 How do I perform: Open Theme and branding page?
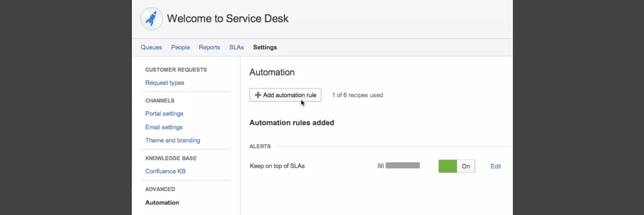(x=173, y=140)
